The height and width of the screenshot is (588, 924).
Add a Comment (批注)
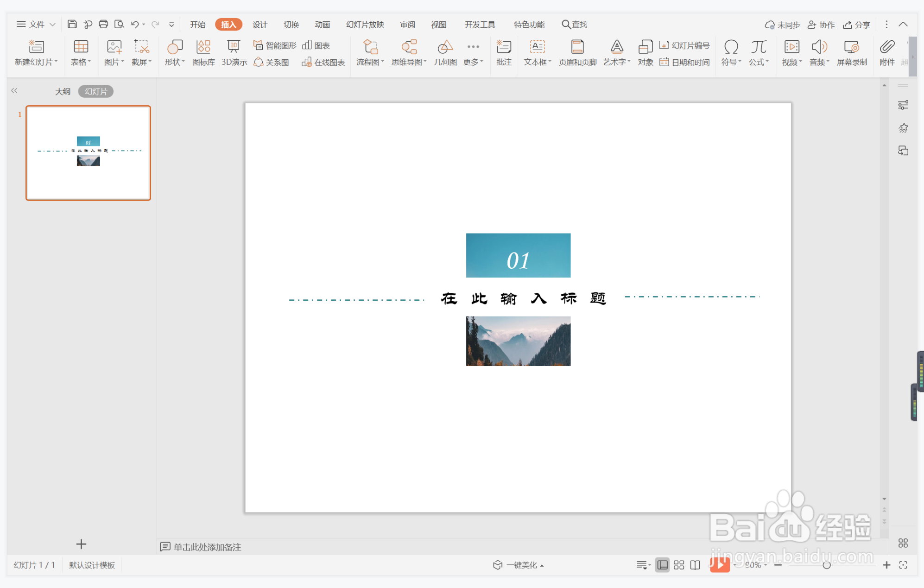[x=504, y=53]
